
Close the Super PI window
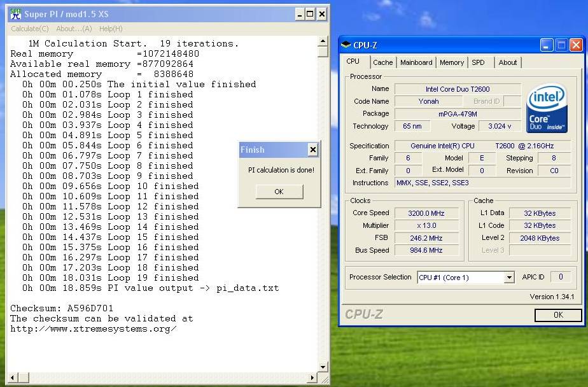(x=322, y=14)
